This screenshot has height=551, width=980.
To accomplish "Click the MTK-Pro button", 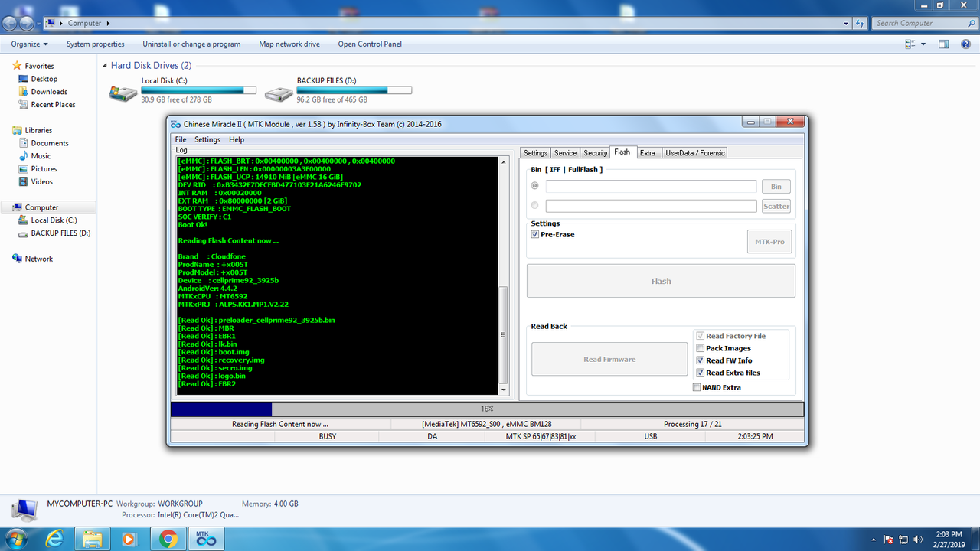I will 769,242.
